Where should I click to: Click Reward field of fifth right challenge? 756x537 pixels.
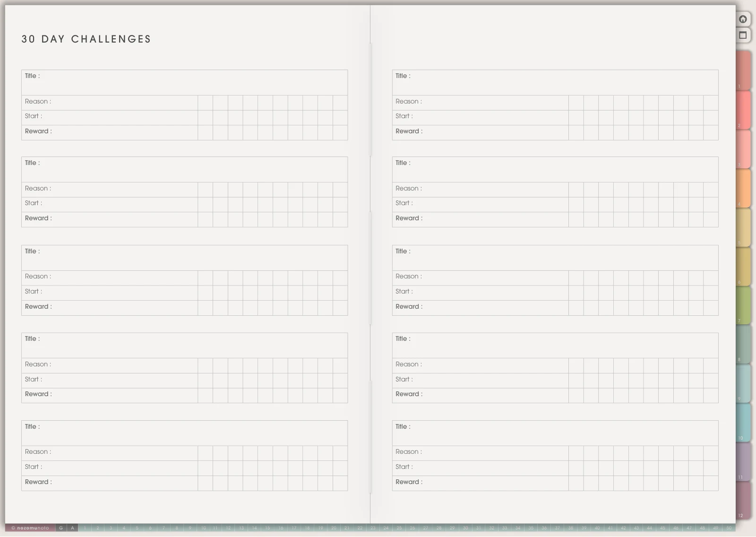coord(481,483)
